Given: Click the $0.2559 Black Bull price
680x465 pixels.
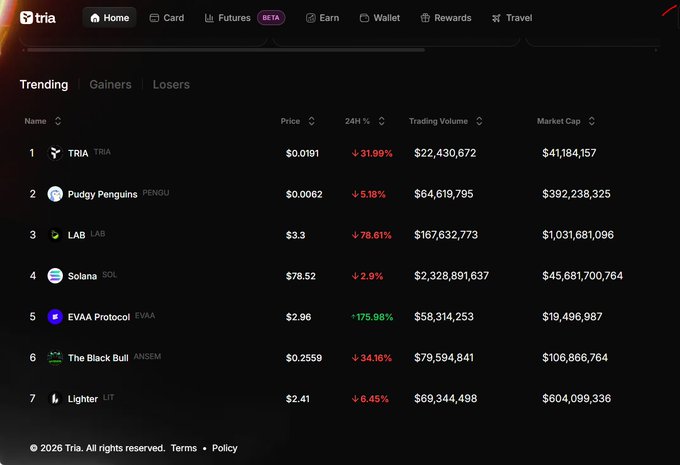Looking at the screenshot, I should 304,358.
